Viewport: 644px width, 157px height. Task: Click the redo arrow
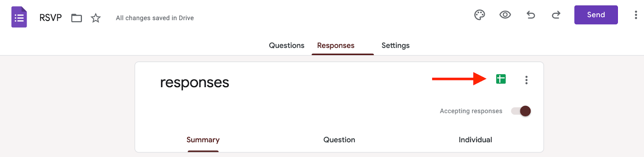tap(556, 15)
